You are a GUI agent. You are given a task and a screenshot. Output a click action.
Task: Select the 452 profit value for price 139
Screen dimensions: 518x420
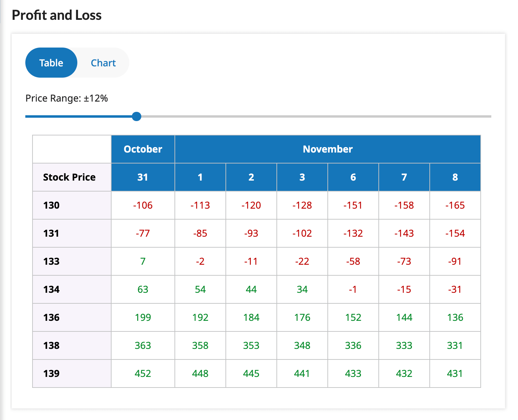click(143, 373)
